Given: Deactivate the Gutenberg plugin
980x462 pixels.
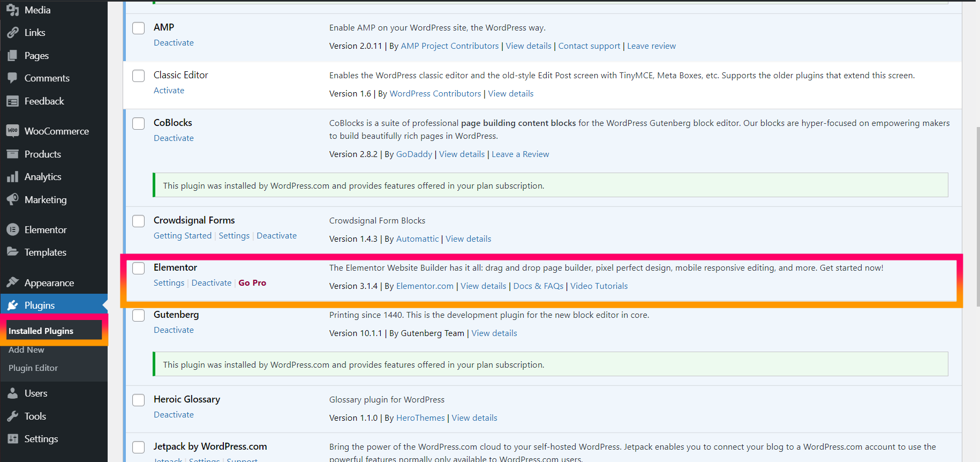Looking at the screenshot, I should tap(174, 330).
